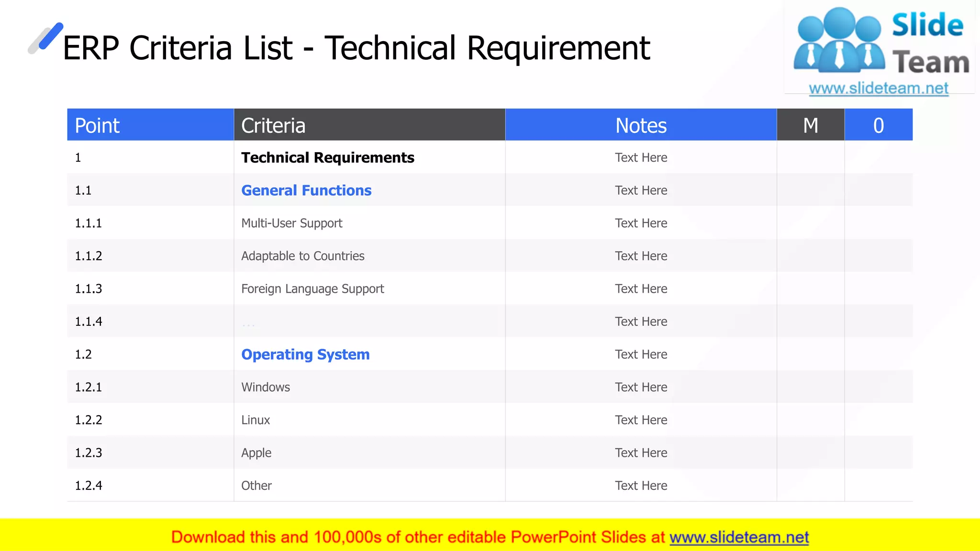Click Text Here in the Apple row
The image size is (980, 551).
[x=641, y=453]
